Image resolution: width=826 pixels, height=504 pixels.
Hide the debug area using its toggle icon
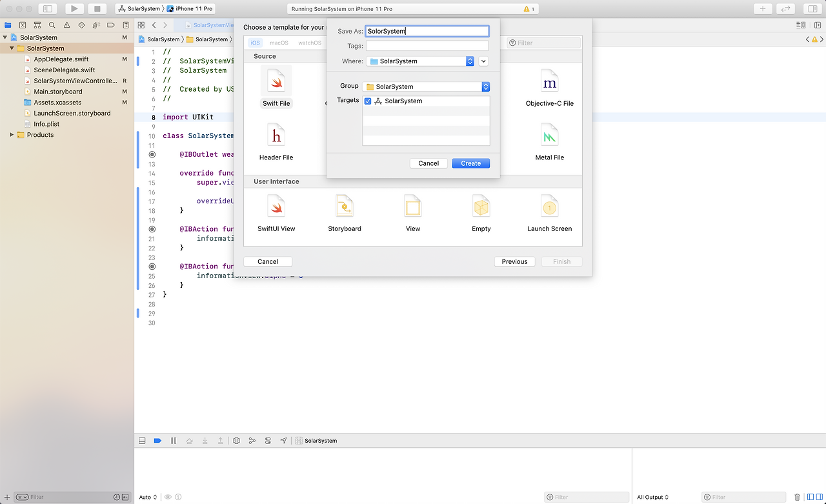pos(142,441)
